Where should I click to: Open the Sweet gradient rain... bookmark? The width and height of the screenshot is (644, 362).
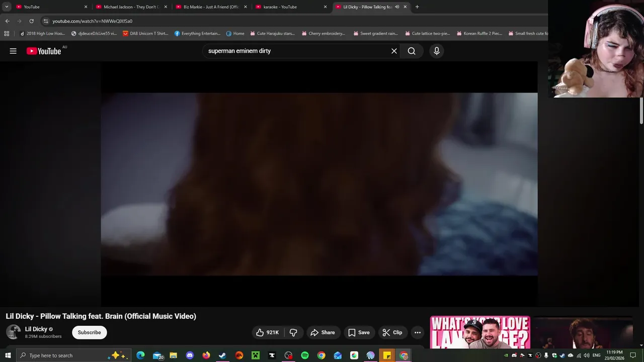(375, 34)
